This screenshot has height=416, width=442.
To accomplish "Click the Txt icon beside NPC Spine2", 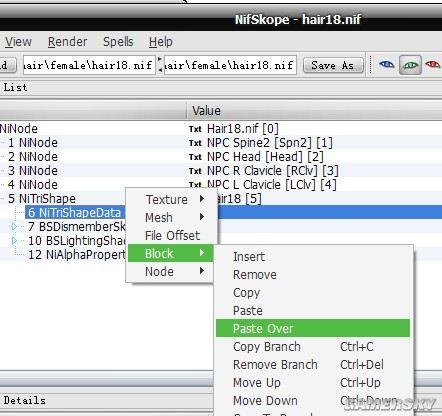I will tap(195, 143).
